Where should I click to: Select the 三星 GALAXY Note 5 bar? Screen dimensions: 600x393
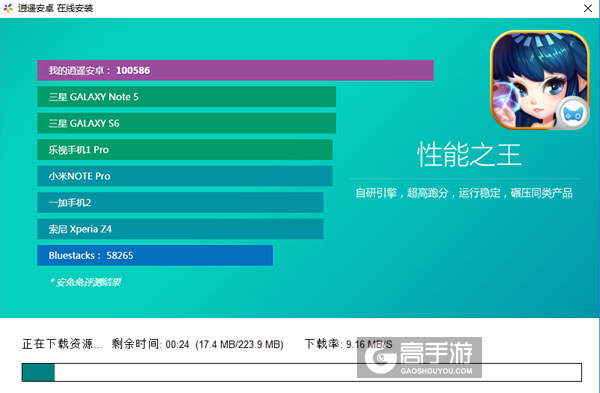tap(186, 97)
